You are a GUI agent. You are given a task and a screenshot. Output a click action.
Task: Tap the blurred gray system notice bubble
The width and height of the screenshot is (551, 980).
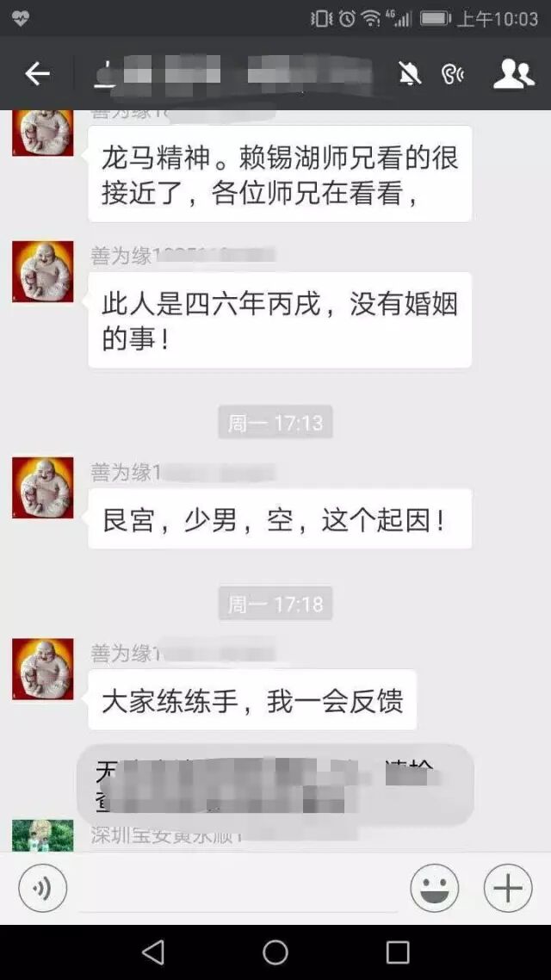click(275, 785)
